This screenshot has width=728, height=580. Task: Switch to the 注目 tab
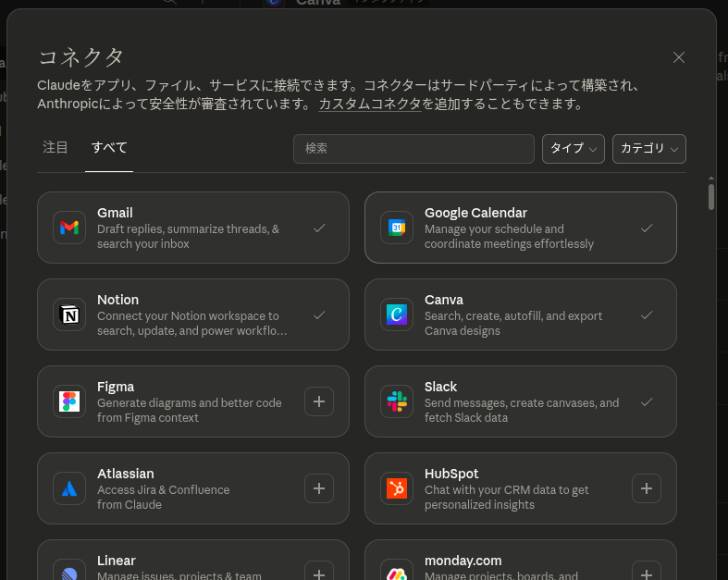56,148
